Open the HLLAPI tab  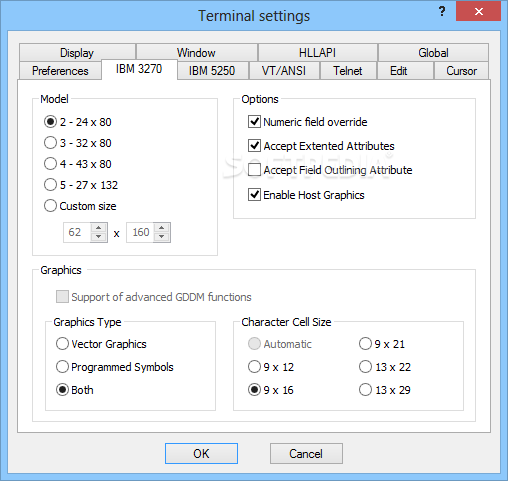(x=317, y=53)
